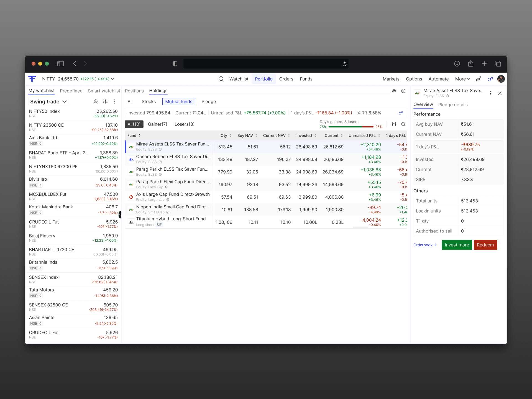
Task: Click the search magnifier icon beside Watchlist
Action: (x=221, y=79)
